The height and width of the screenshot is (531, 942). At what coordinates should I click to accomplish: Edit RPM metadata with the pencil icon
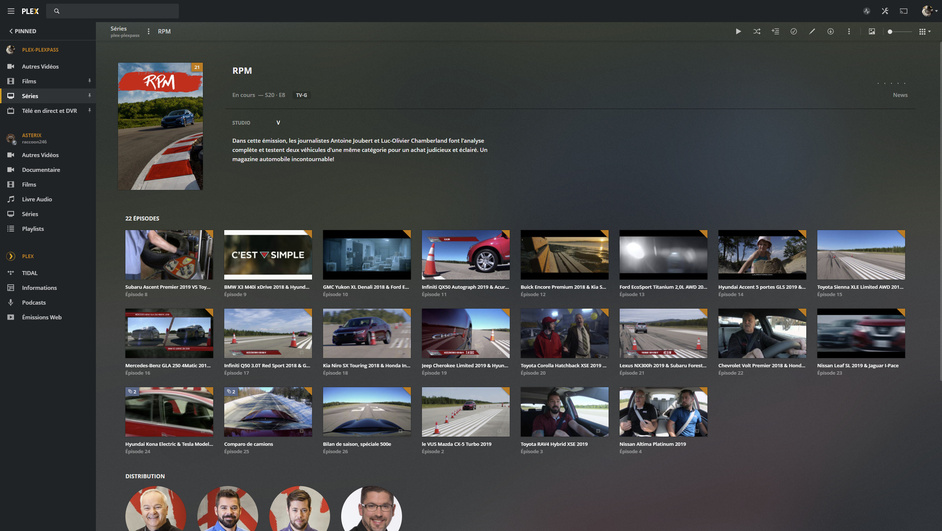pyautogui.click(x=812, y=31)
